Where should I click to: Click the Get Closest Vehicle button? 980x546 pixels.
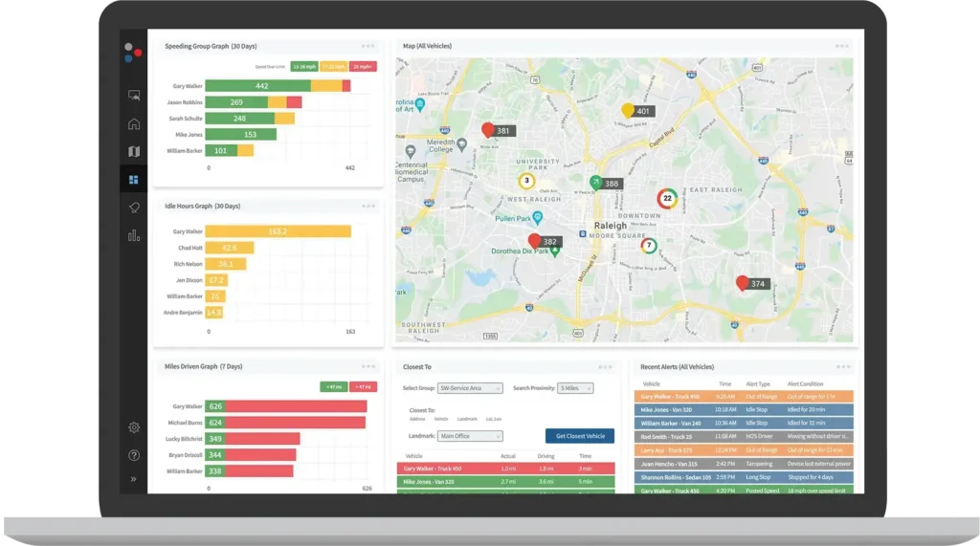[x=579, y=436]
